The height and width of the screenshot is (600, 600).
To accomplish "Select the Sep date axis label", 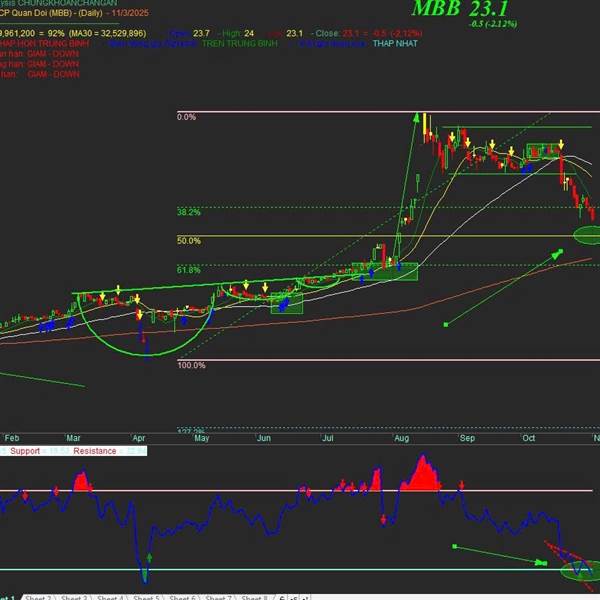I will pos(467,438).
